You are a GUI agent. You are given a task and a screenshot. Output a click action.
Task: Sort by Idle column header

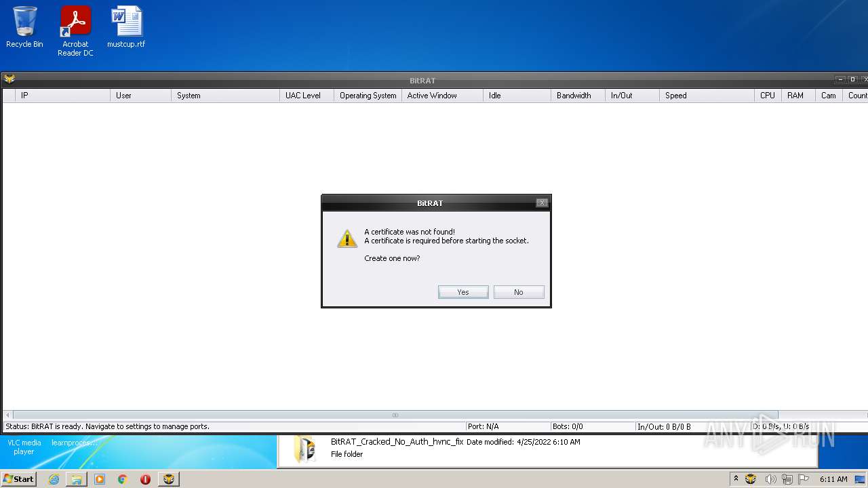click(517, 96)
